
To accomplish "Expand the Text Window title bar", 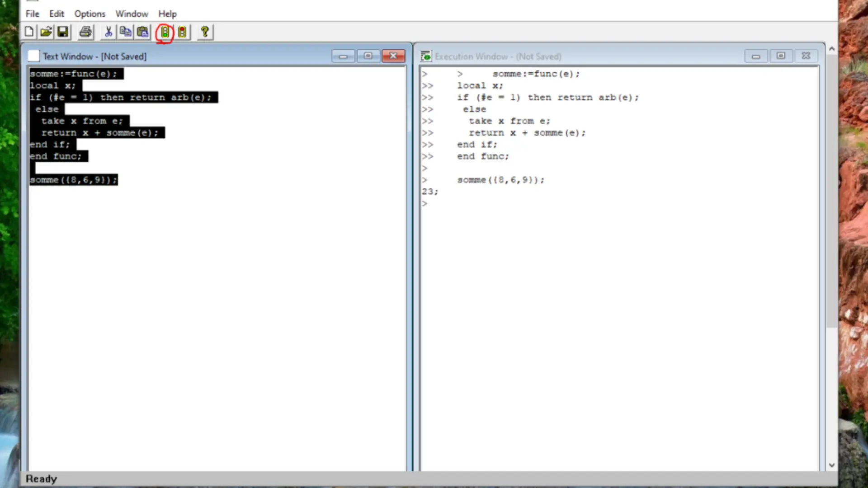I will 368,56.
